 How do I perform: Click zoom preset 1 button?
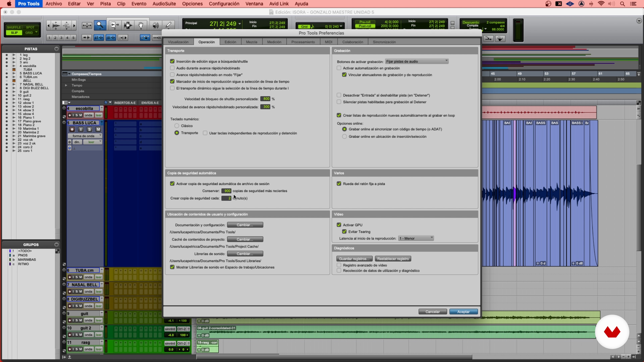coord(49,38)
